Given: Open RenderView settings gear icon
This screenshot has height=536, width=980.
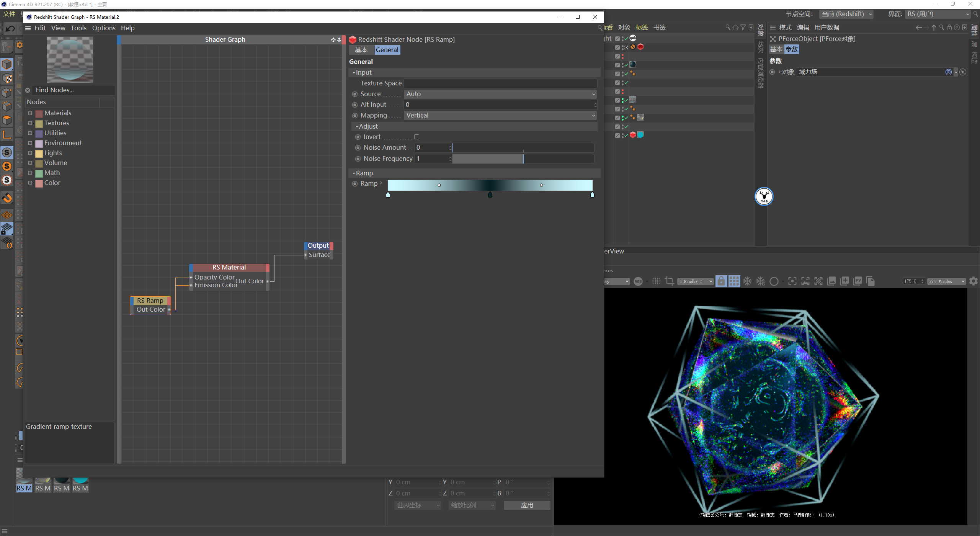Looking at the screenshot, I should click(973, 281).
